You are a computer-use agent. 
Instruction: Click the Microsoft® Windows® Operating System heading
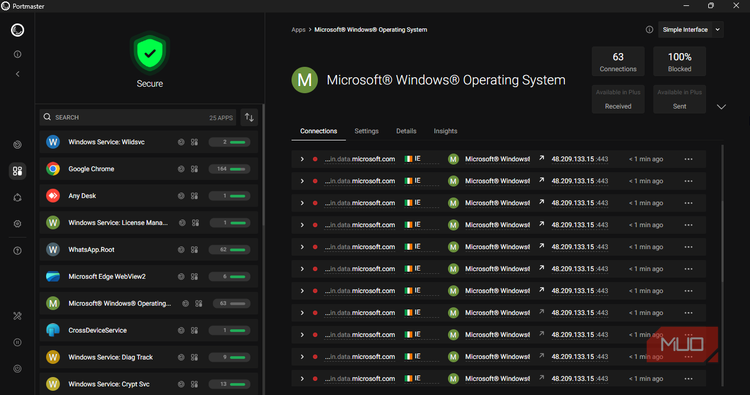click(446, 80)
